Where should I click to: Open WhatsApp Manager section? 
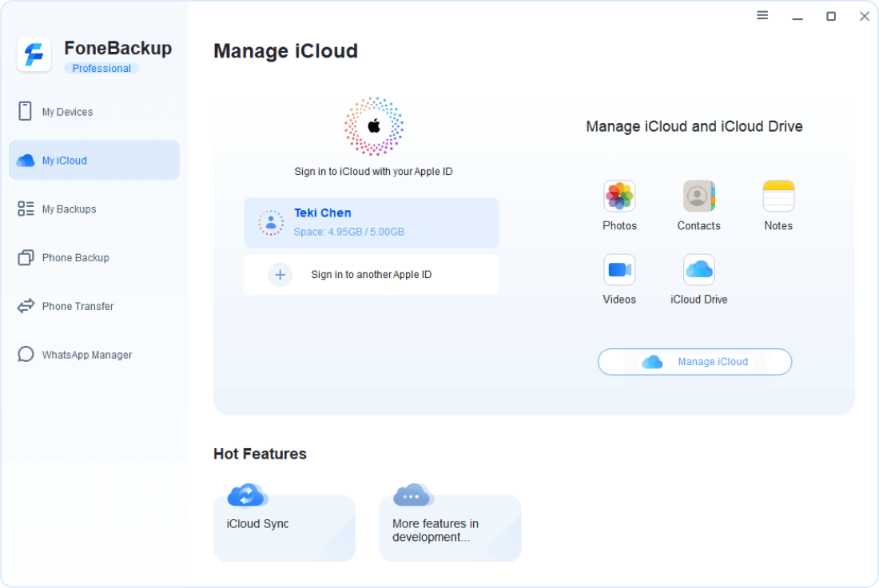click(x=86, y=355)
